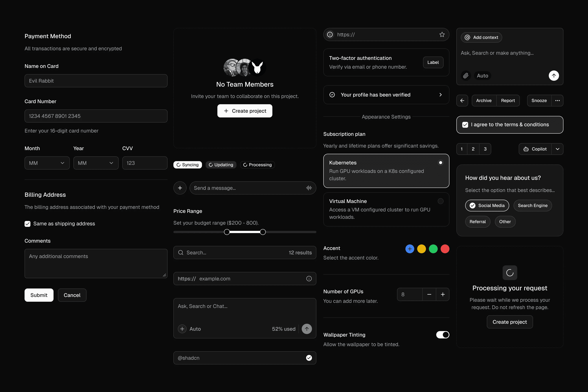Image resolution: width=588 pixels, height=392 pixels.
Task: Go to page 2 in pagination
Action: pos(473,149)
